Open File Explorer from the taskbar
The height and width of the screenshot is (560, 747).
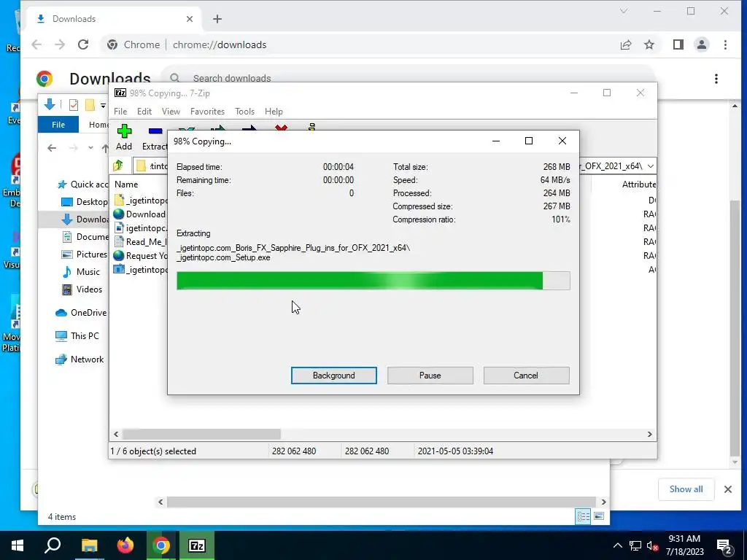pyautogui.click(x=89, y=545)
